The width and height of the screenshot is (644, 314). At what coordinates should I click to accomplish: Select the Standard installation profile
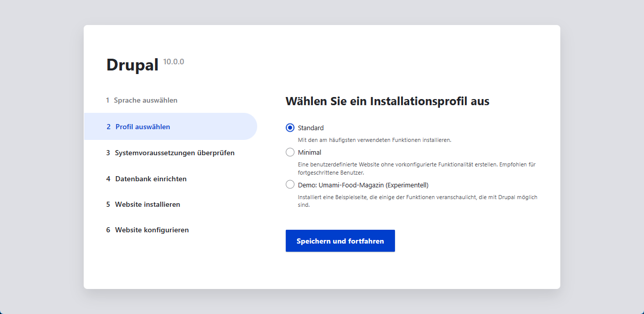coord(290,128)
